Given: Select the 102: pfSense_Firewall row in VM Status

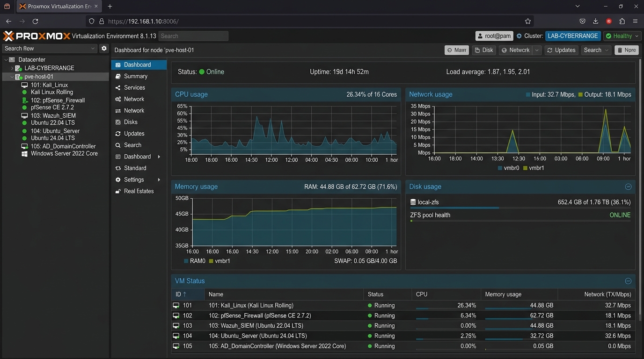Looking at the screenshot, I should pyautogui.click(x=403, y=316).
